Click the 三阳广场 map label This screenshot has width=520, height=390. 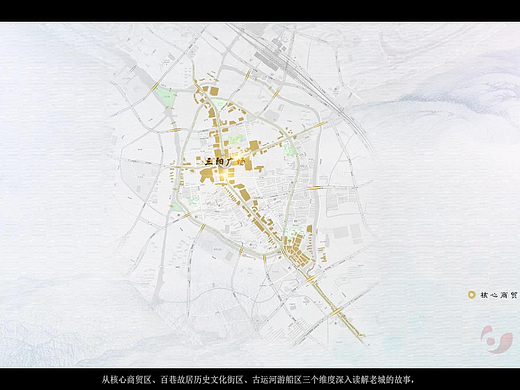pos(225,162)
